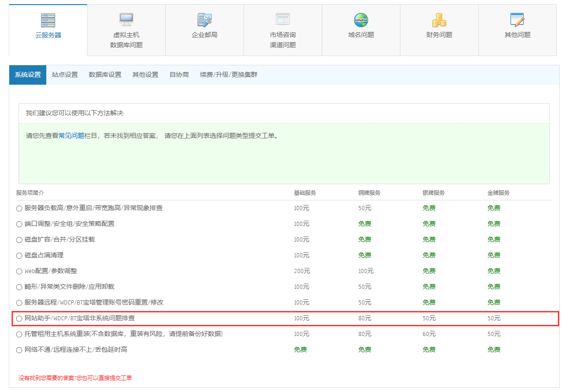
Task: Click the 域名问题 www globe icon
Action: click(x=361, y=20)
